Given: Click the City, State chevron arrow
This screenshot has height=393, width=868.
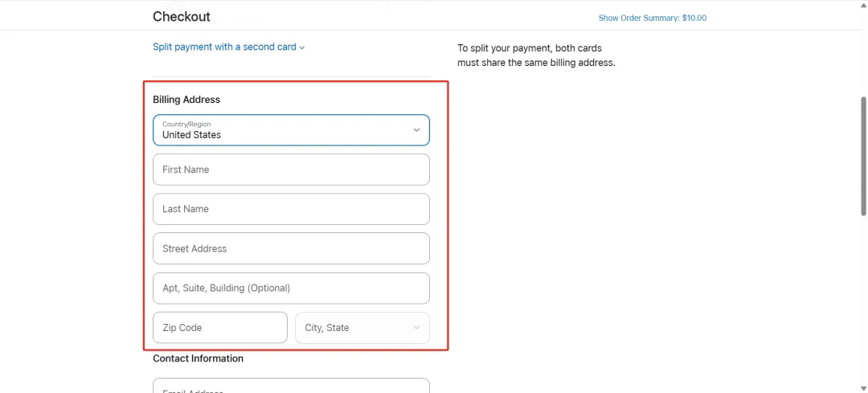Looking at the screenshot, I should [417, 327].
